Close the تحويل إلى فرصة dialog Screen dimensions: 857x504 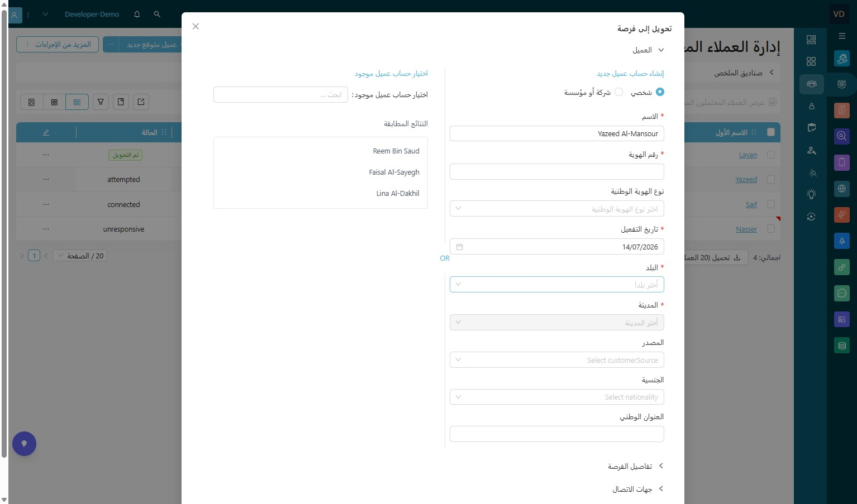[196, 26]
